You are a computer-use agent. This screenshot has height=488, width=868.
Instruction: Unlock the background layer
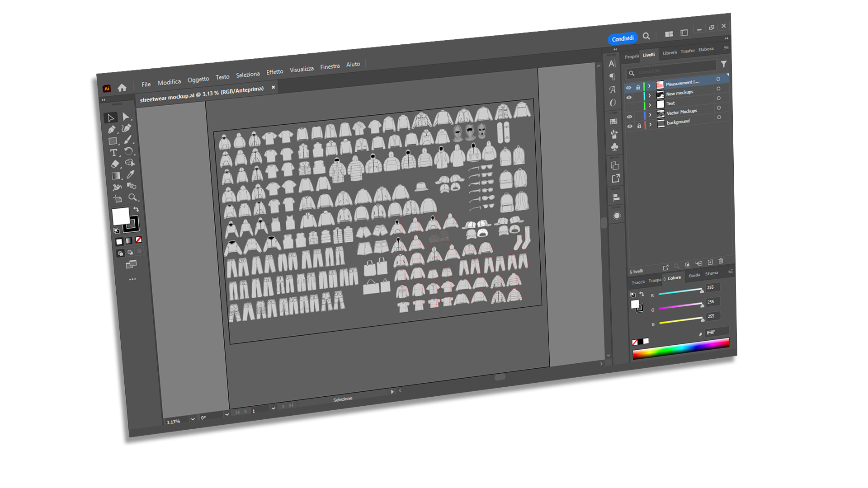point(639,126)
